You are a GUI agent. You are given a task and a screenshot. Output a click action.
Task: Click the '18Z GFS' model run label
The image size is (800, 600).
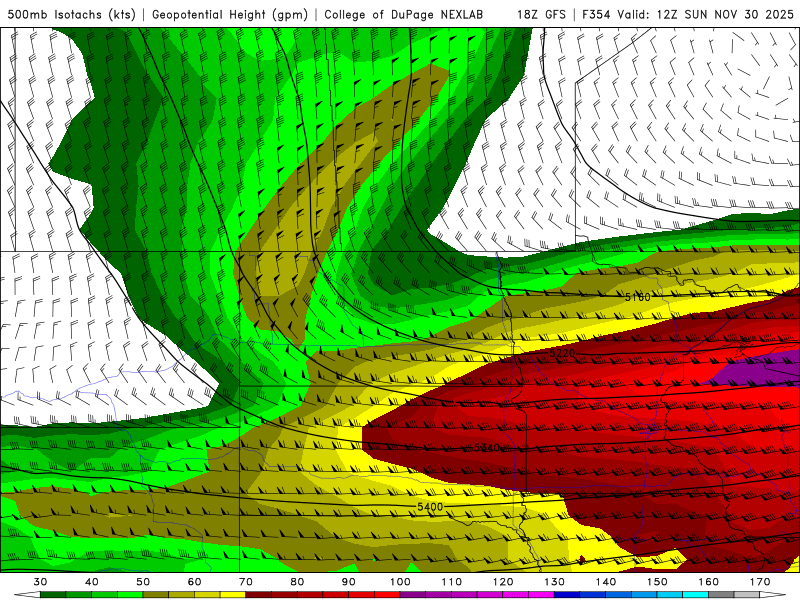541,14
